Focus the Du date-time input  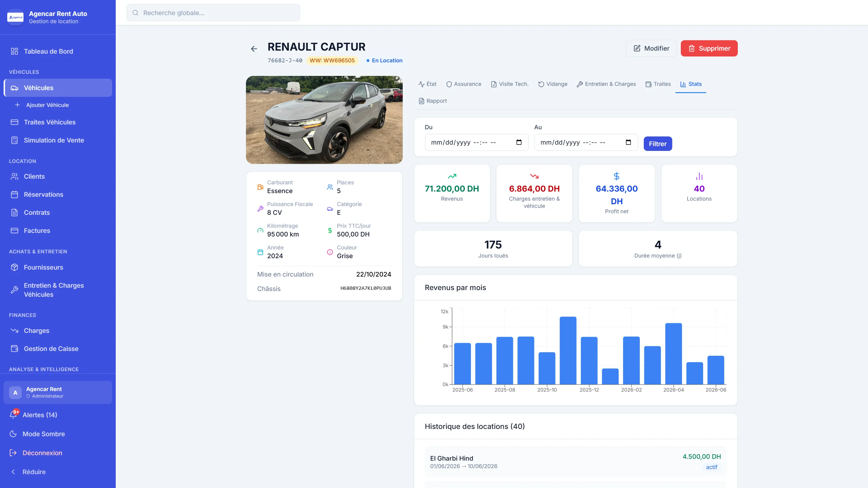pyautogui.click(x=477, y=142)
